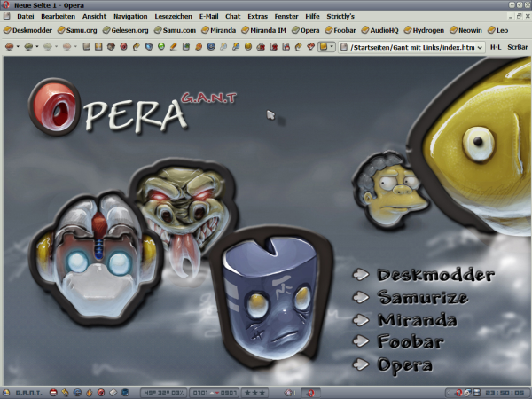Click the blue cylinder icon on the taskbar

(125, 393)
